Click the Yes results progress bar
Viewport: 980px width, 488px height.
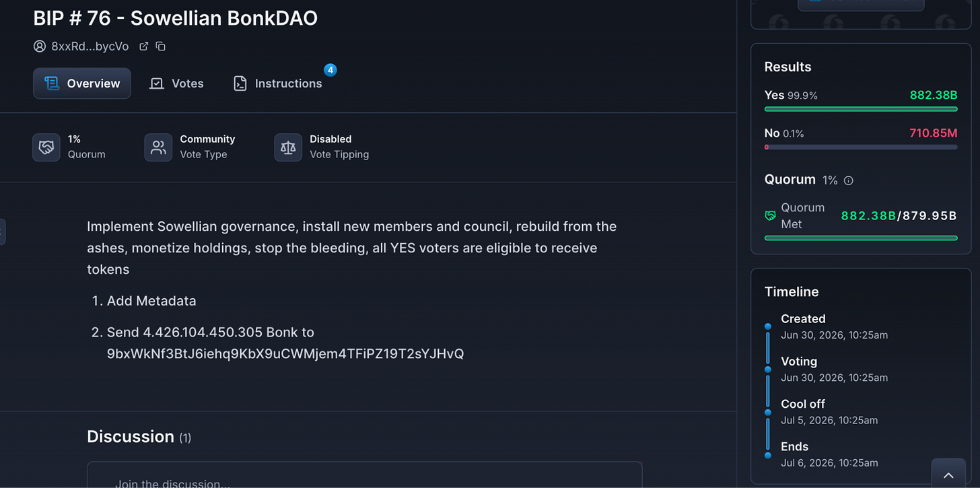pyautogui.click(x=861, y=109)
